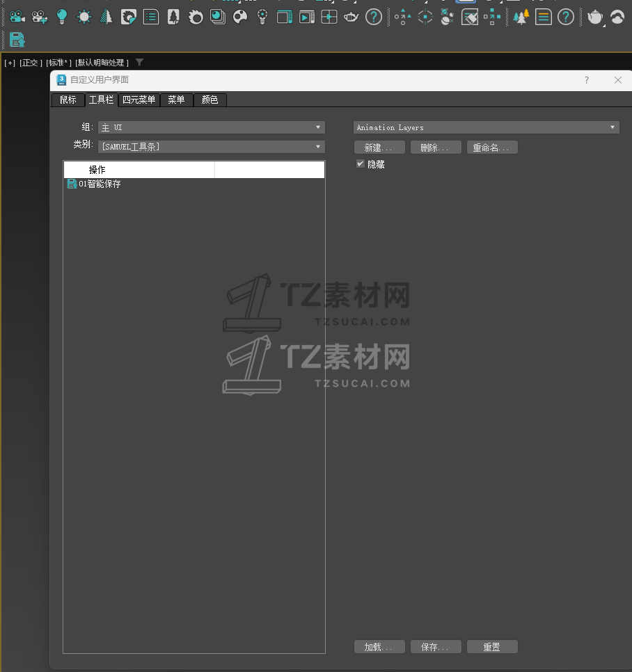The image size is (632, 672).
Task: Click the solid white teapot icon
Action: coord(594,17)
